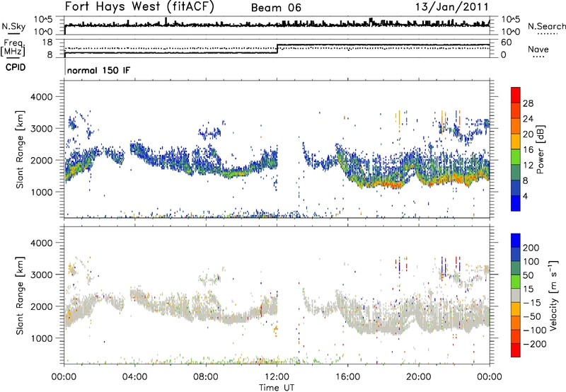This screenshot has height=392, width=566.
Task: Click the 'Power [dB]' colorbar title
Action: pos(541,149)
